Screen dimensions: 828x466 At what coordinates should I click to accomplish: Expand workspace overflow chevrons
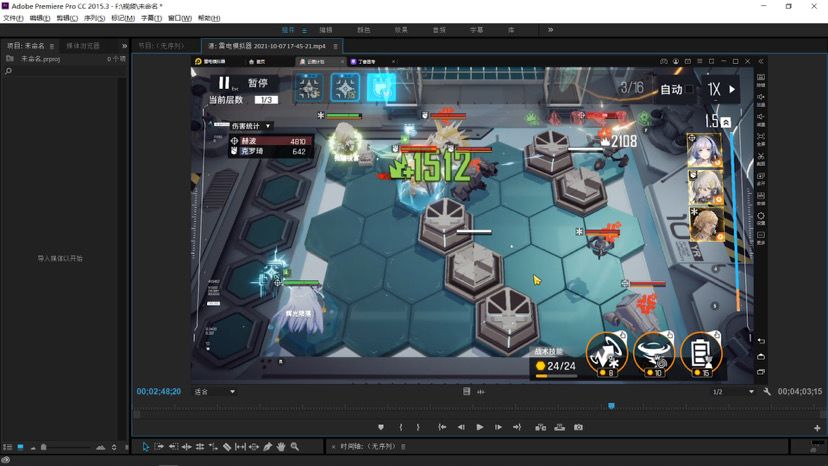click(550, 30)
